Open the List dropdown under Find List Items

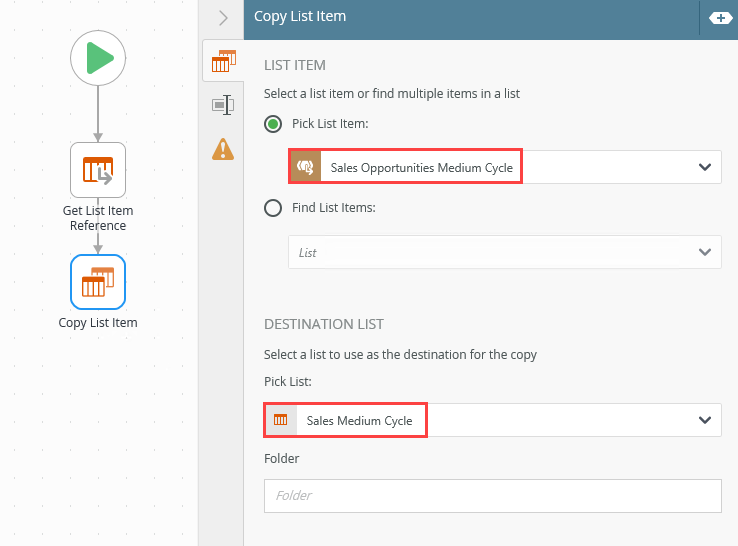(x=504, y=252)
